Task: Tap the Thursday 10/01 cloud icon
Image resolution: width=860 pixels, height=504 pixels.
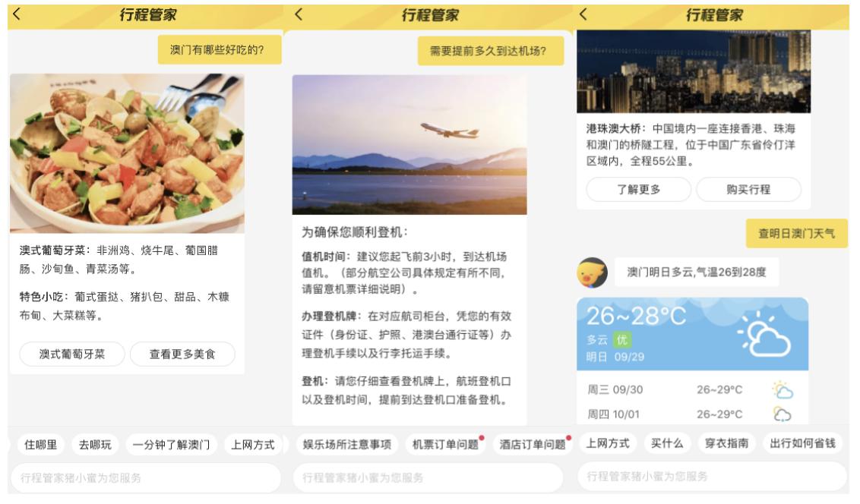Action: coord(782,414)
